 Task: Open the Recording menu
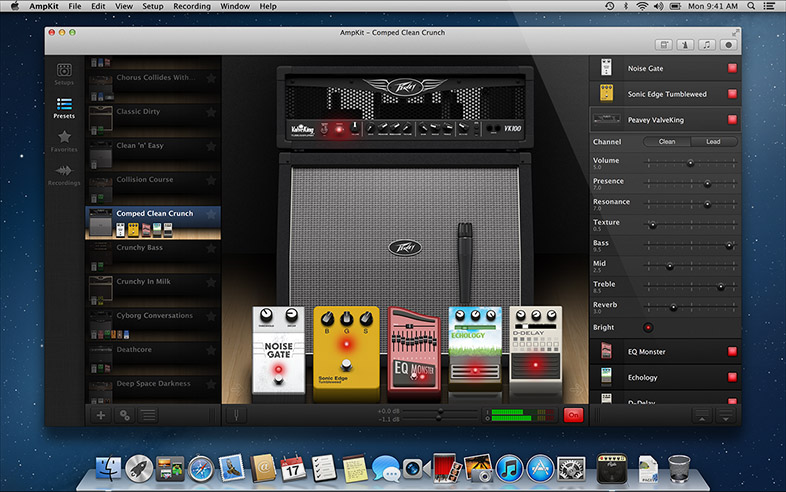click(x=192, y=6)
